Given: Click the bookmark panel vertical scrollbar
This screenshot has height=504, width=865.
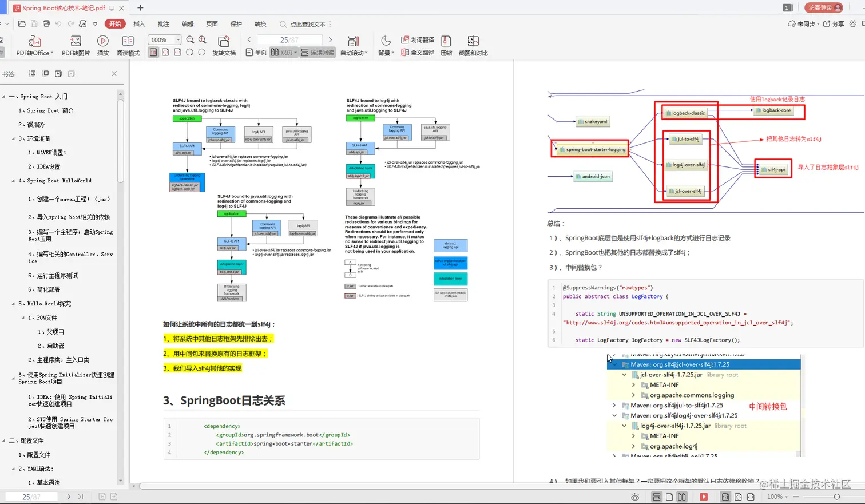Looking at the screenshot, I should (x=120, y=140).
